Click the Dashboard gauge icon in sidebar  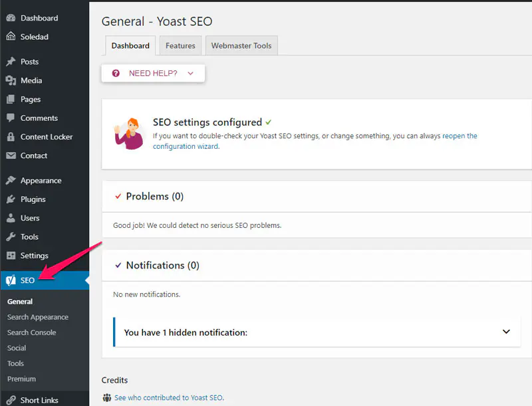11,18
